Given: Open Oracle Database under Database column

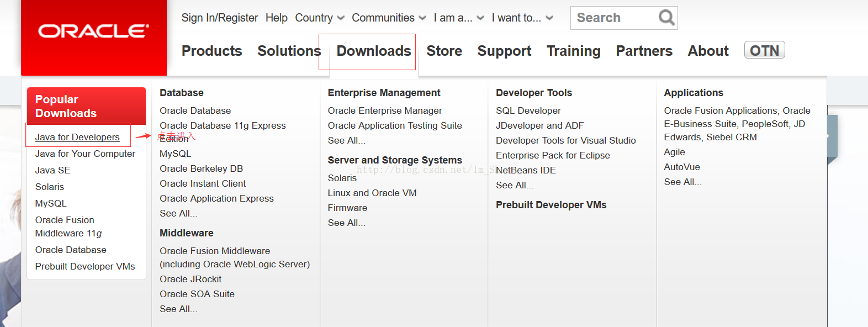Looking at the screenshot, I should (195, 110).
